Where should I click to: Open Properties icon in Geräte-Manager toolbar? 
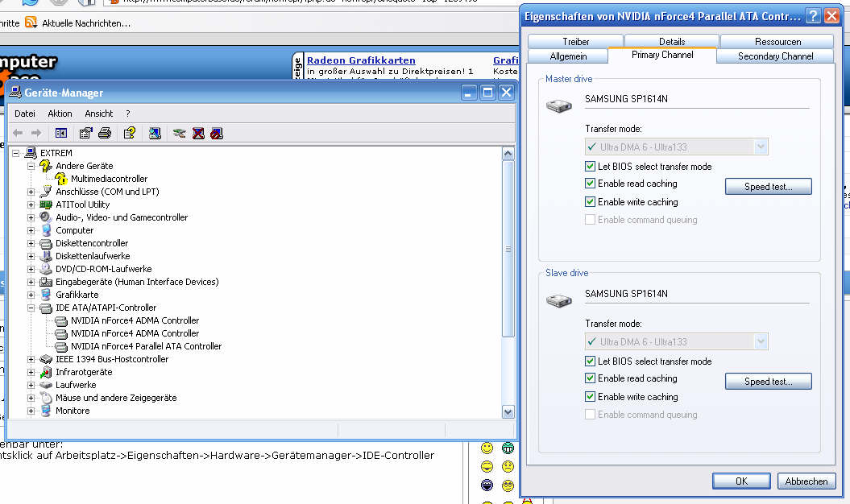click(85, 133)
